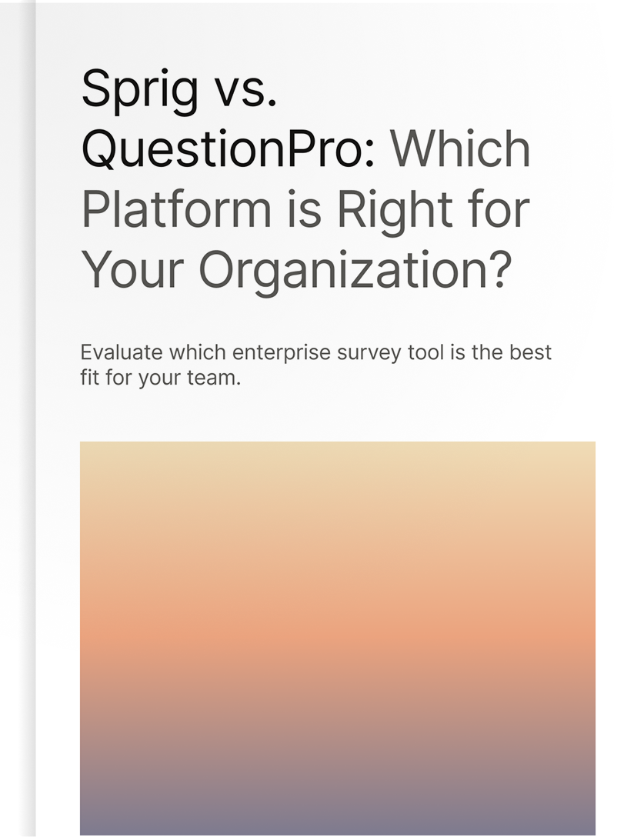Select the word "Right" in the heading
This screenshot has width=644, height=837.
(x=395, y=212)
